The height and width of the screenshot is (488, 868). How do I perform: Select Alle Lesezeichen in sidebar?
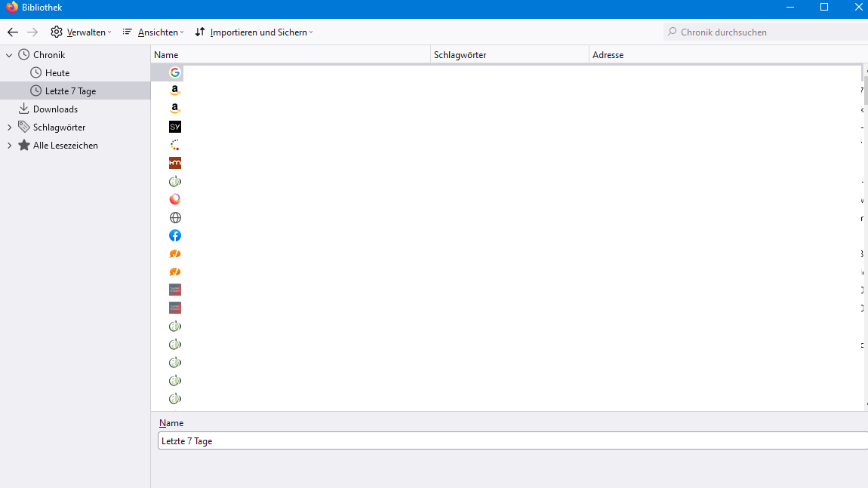coord(66,146)
